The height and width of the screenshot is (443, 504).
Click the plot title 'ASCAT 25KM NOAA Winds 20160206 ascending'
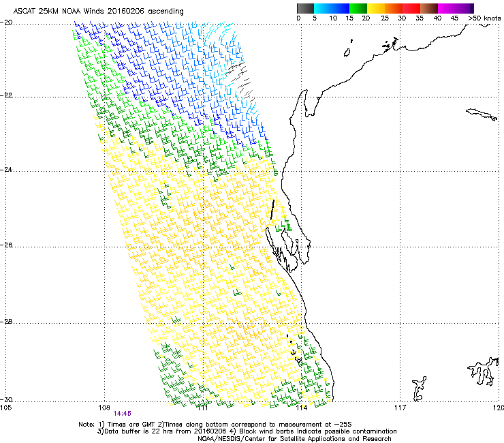click(x=98, y=12)
